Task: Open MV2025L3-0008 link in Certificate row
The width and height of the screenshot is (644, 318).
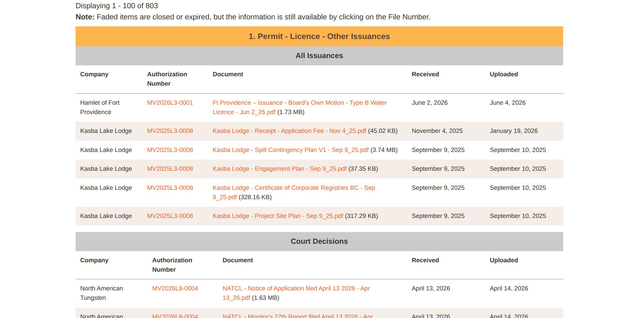Action: [x=170, y=188]
